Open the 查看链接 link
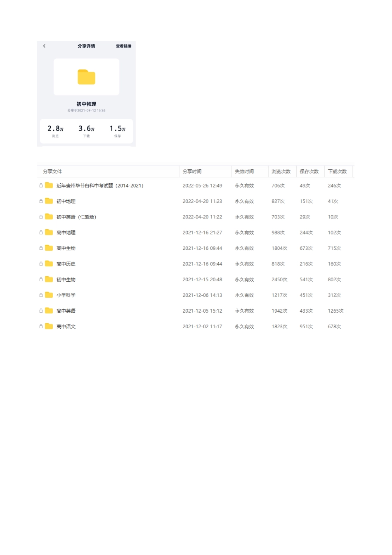This screenshot has width=392, height=555. [x=123, y=46]
